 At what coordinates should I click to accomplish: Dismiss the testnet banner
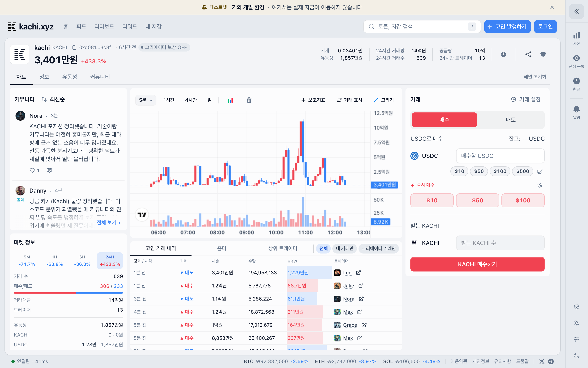(552, 7)
